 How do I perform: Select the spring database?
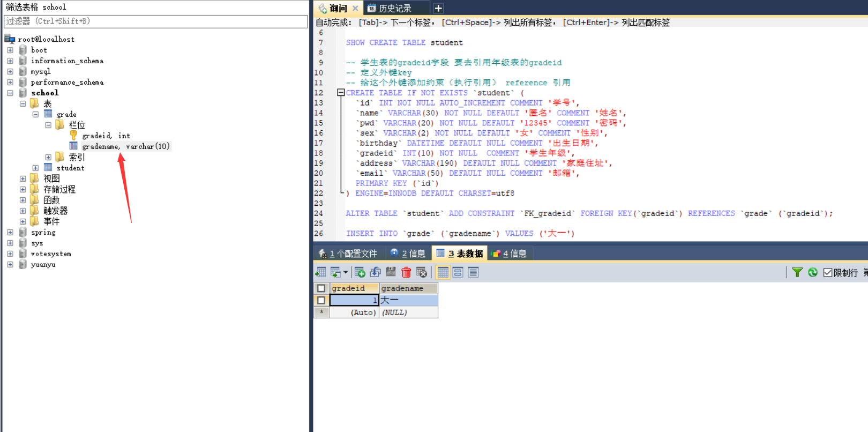pyautogui.click(x=43, y=232)
